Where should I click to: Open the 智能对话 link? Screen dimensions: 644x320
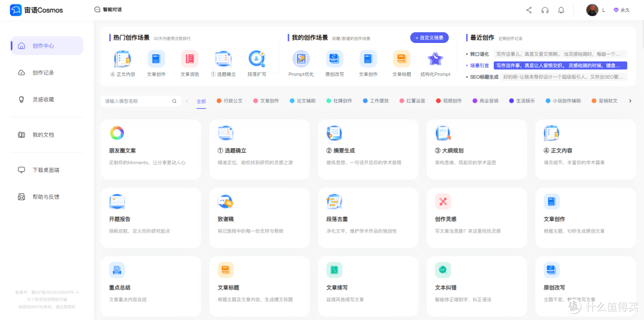point(108,10)
